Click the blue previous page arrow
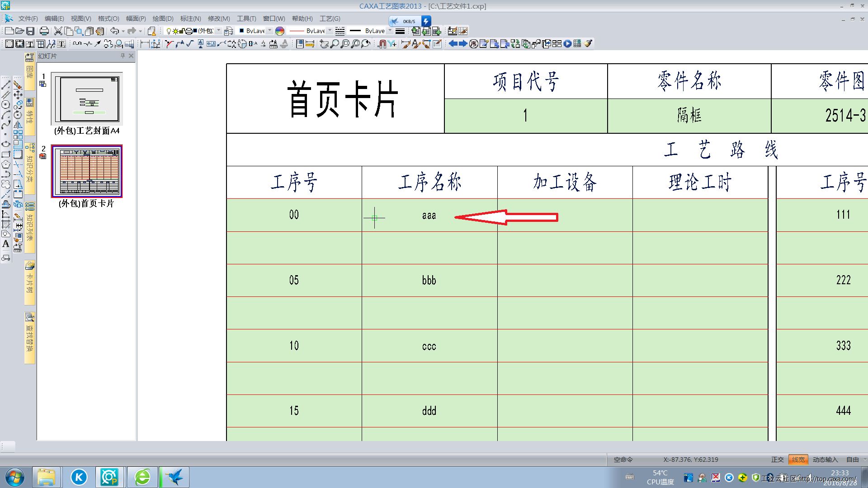The width and height of the screenshot is (868, 488). click(x=453, y=43)
